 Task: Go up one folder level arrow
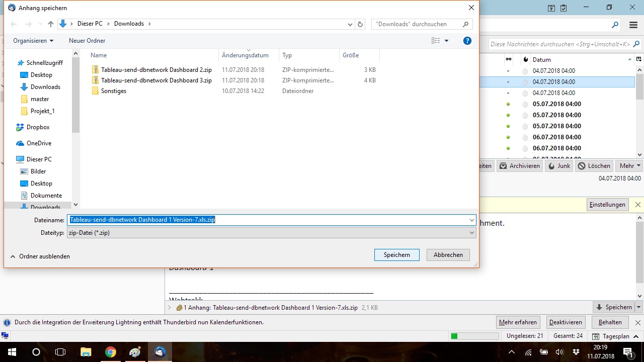click(50, 24)
